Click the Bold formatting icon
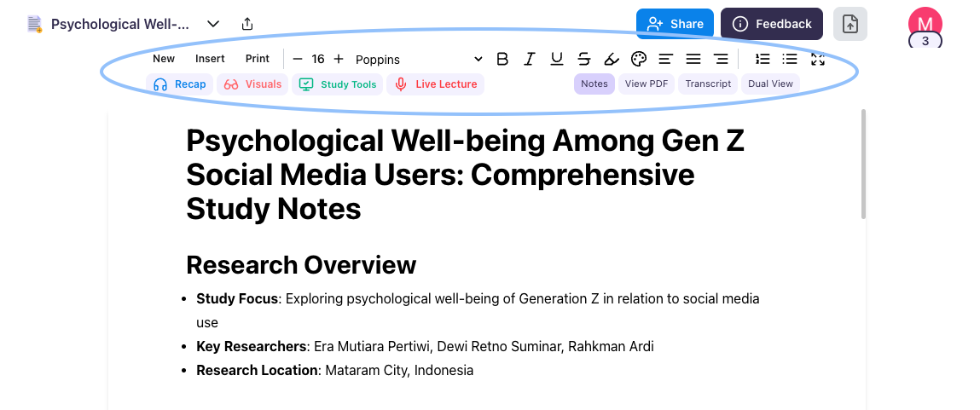Screen dimensions: 980x410 [502, 60]
